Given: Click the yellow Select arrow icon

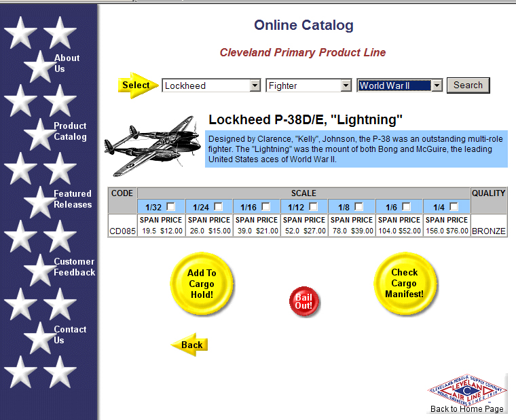Looking at the screenshot, I should coord(138,85).
